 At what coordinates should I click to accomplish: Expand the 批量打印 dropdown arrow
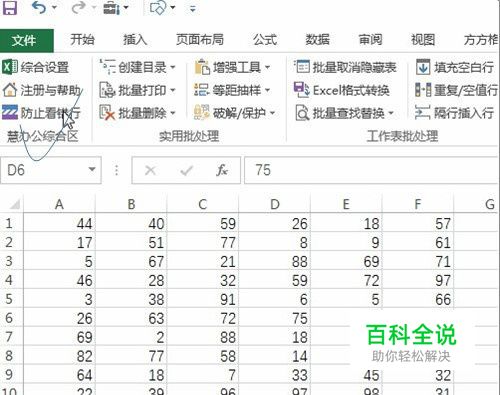pyautogui.click(x=173, y=90)
